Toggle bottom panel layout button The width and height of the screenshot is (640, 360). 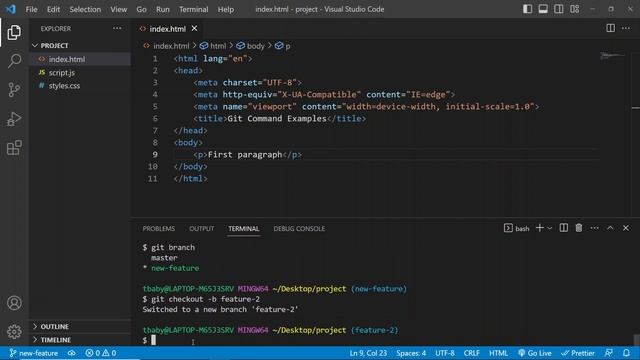click(543, 9)
